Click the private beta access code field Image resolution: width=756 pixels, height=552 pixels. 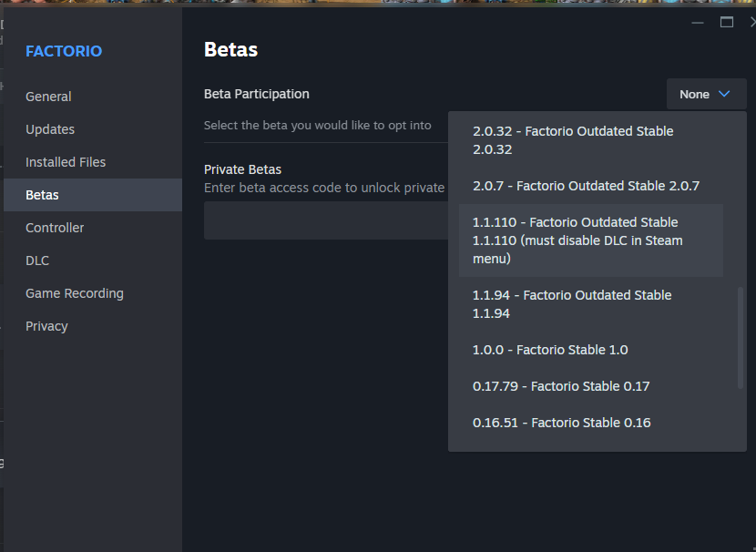click(326, 220)
